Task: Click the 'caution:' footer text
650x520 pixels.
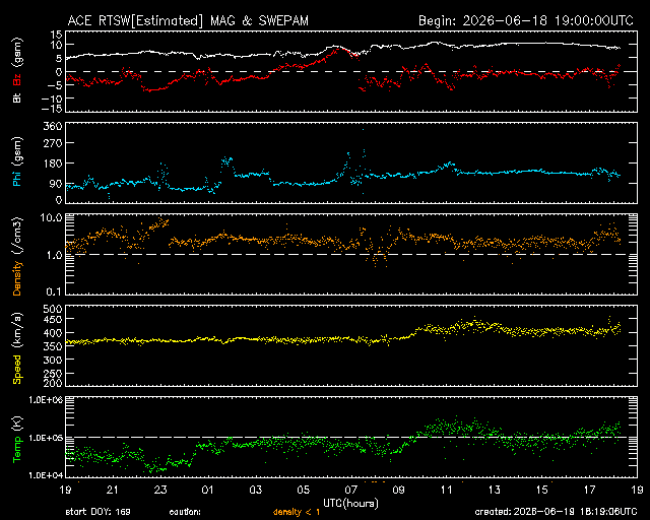Action: 185,512
